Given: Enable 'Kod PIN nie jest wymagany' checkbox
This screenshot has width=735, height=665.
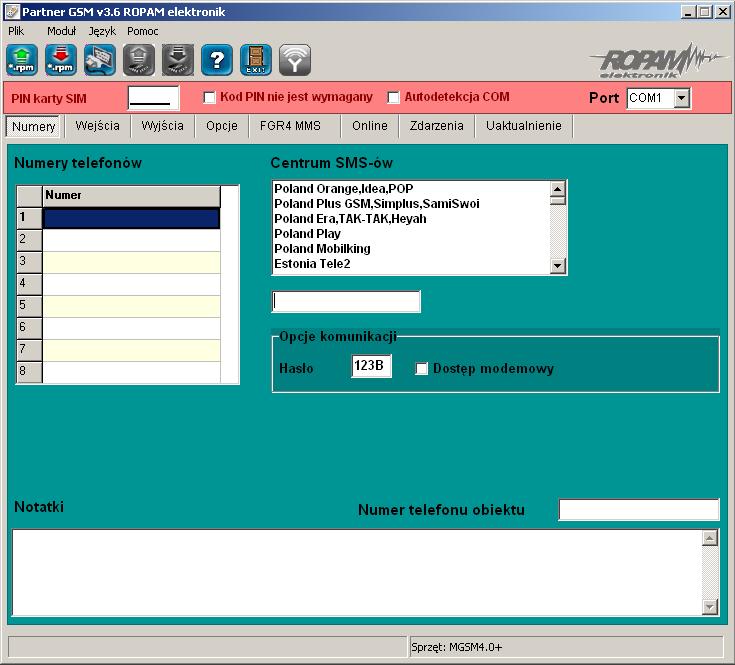Looking at the screenshot, I should [210, 97].
